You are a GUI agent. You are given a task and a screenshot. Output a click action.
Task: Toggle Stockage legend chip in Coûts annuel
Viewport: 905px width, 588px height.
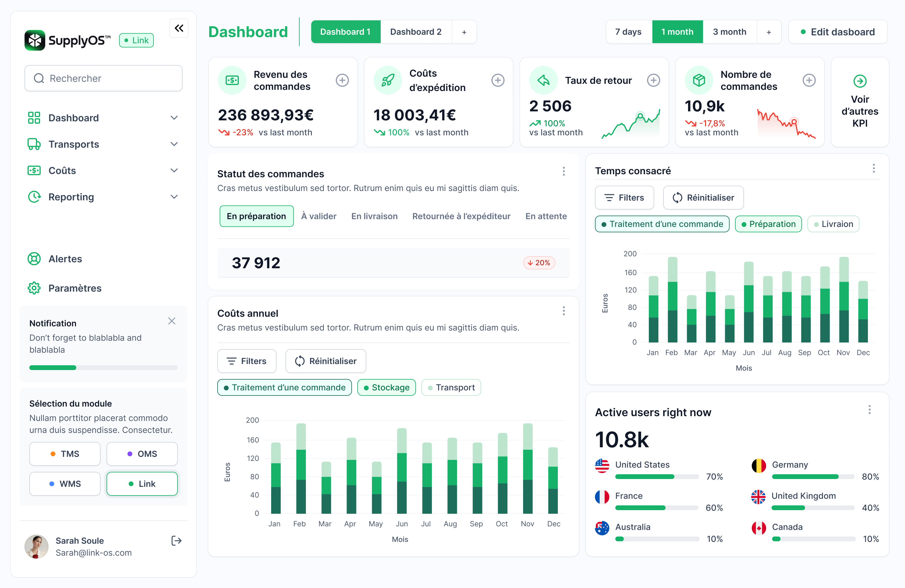386,387
